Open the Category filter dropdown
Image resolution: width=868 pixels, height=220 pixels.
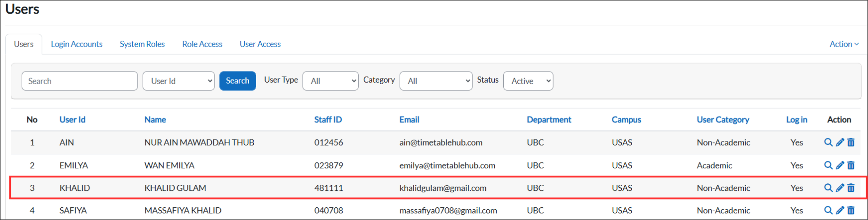(x=436, y=81)
